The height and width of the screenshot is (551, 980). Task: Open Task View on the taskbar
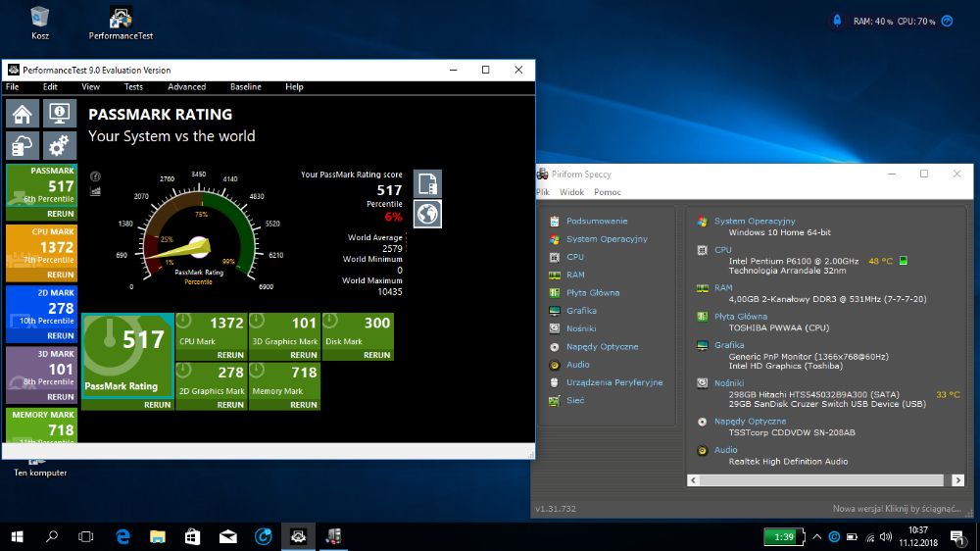point(85,536)
